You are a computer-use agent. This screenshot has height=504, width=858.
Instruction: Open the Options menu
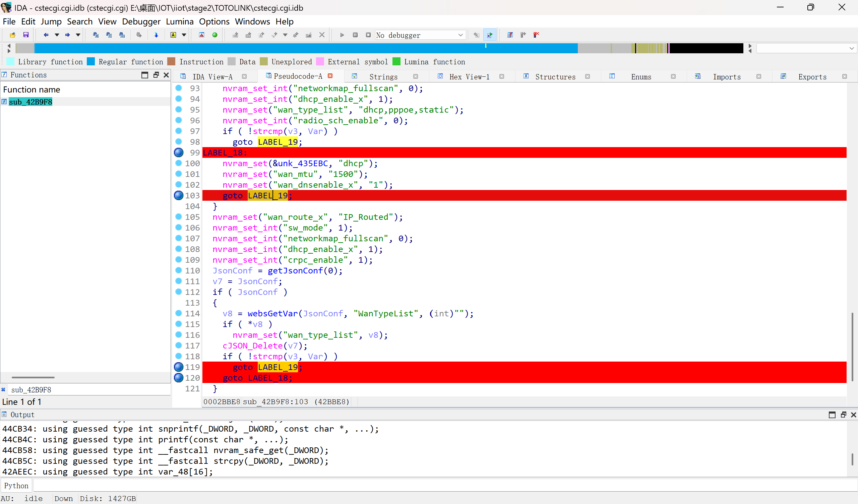tap(214, 21)
